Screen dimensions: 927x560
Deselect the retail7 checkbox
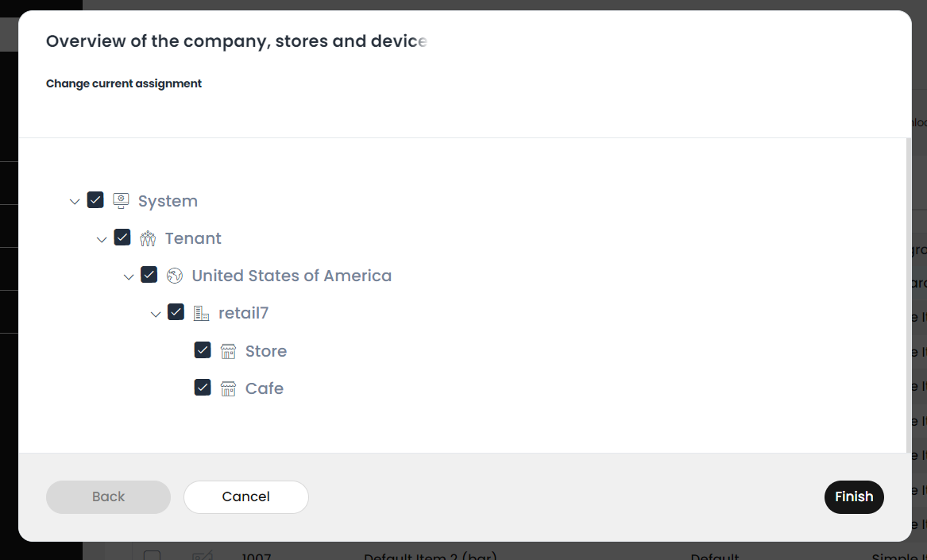coord(176,311)
